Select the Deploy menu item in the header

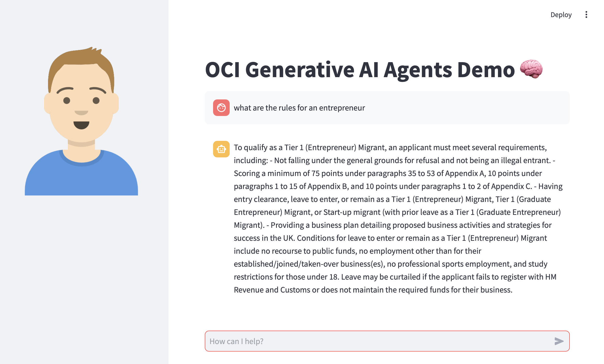(561, 15)
